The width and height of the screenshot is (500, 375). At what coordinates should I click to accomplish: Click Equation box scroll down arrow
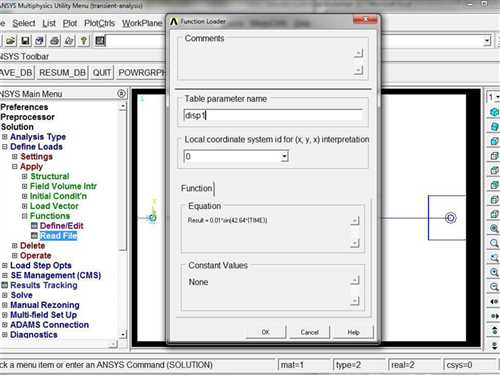(x=355, y=243)
